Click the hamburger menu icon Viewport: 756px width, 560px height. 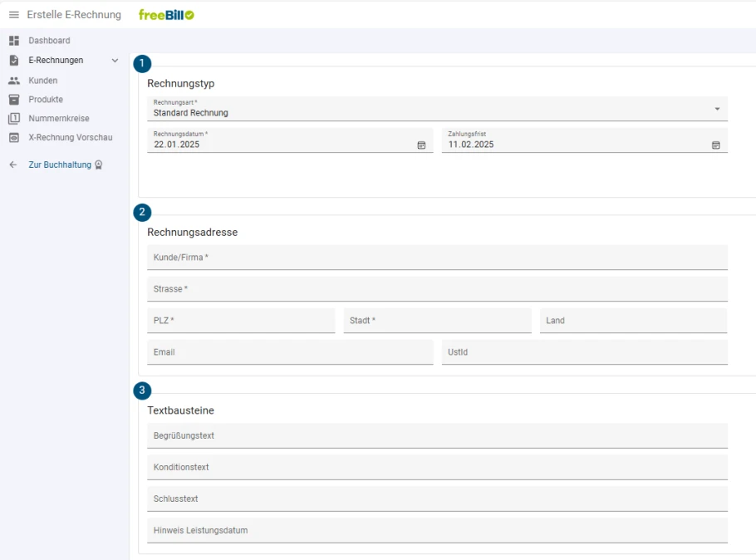pos(13,15)
